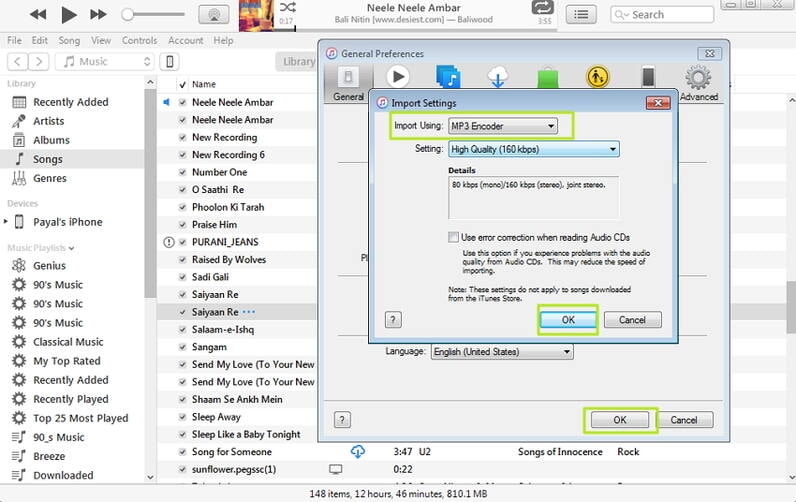Open File menu
This screenshot has width=796, height=502.
[x=14, y=40]
